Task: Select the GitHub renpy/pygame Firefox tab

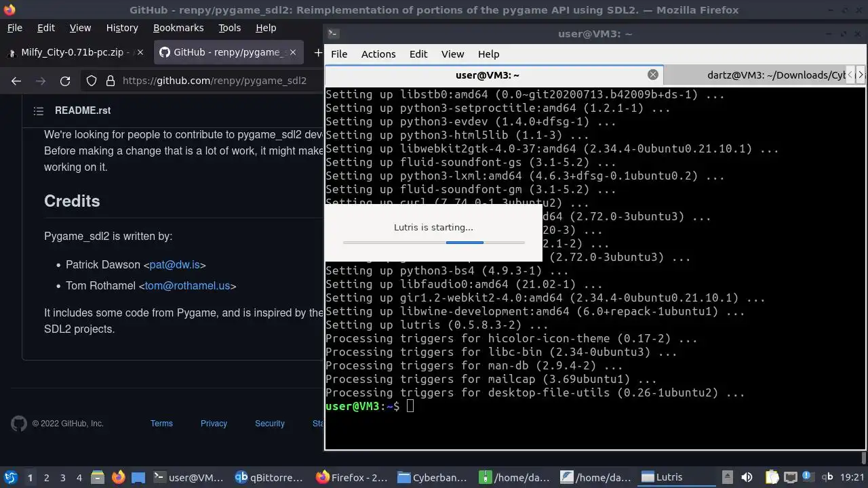Action: point(230,52)
